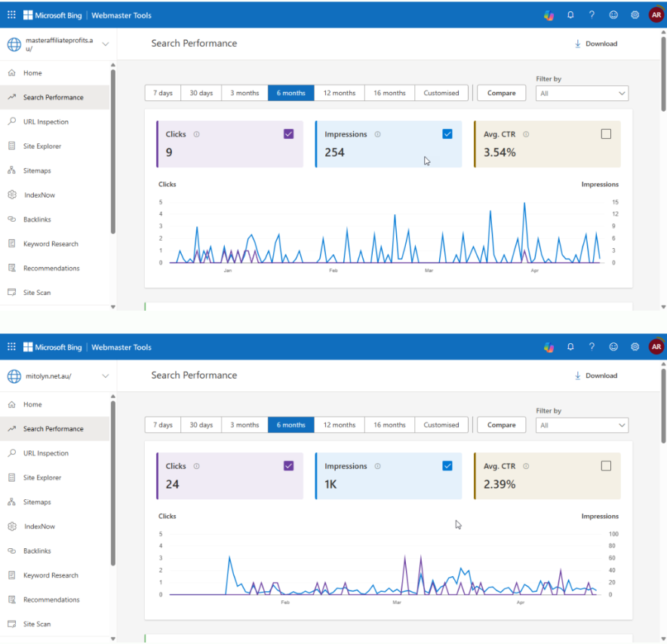Click the Clicks info icon on mitolyn report
667x644 pixels.
click(x=196, y=466)
